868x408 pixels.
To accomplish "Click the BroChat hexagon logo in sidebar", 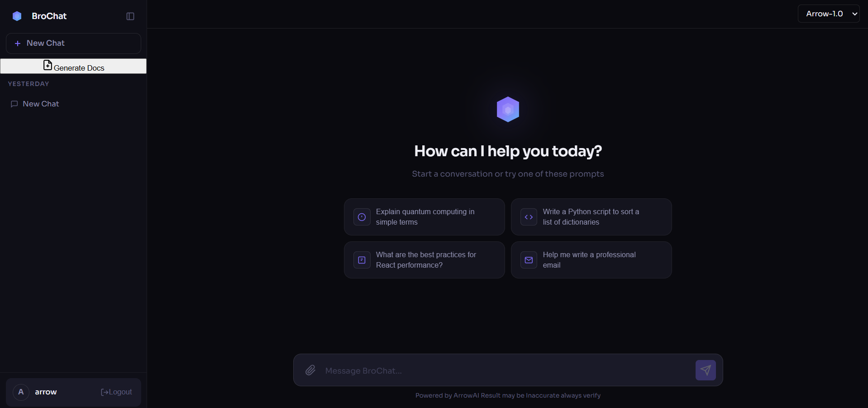I will click(x=17, y=16).
